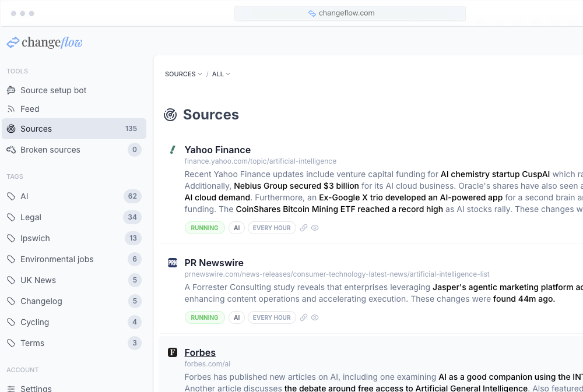Click the changeflow.com address bar

[350, 13]
